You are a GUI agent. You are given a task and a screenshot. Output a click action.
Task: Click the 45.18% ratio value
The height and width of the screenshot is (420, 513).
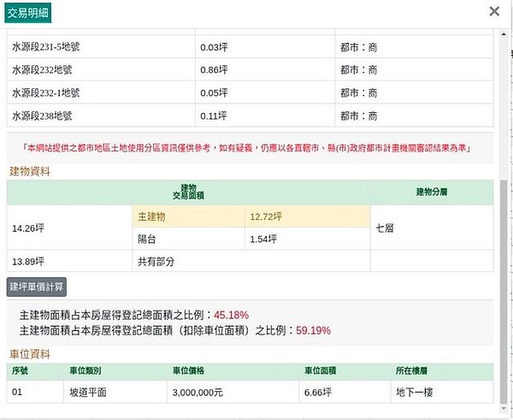click(232, 315)
